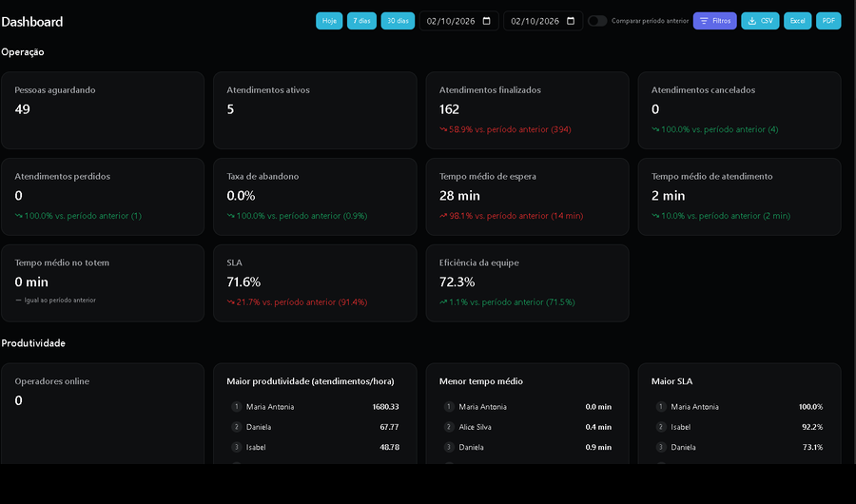
Task: Click Isabel productivity value 48.78
Action: pyautogui.click(x=390, y=447)
